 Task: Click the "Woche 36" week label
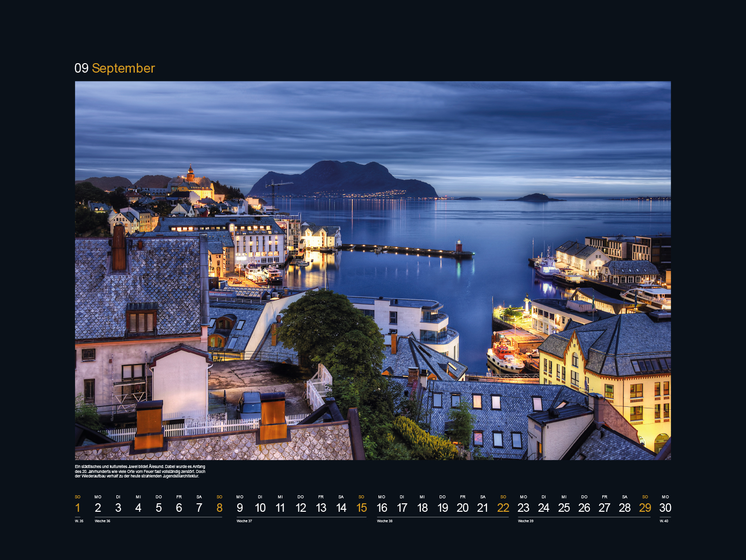click(x=102, y=521)
